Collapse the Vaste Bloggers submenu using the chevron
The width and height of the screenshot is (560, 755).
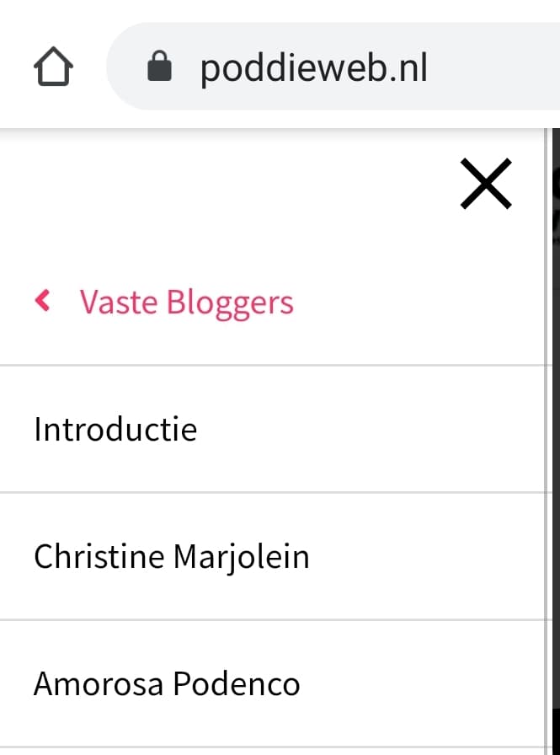[x=42, y=301]
